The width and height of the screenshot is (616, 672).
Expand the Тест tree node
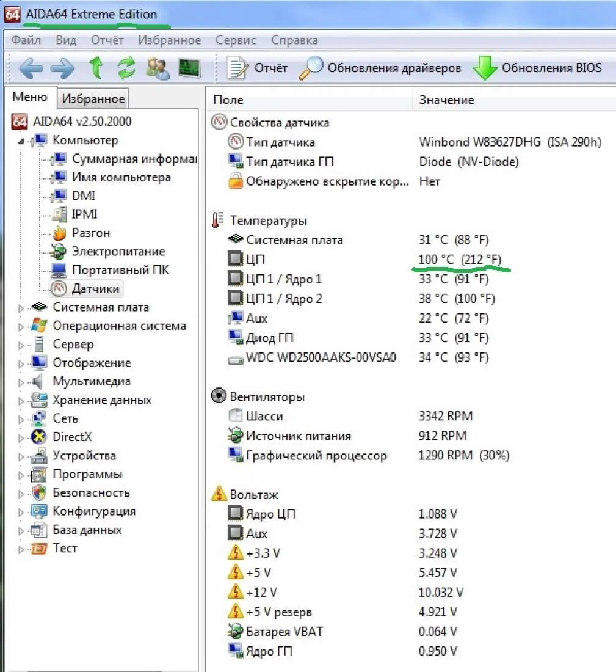[x=21, y=549]
